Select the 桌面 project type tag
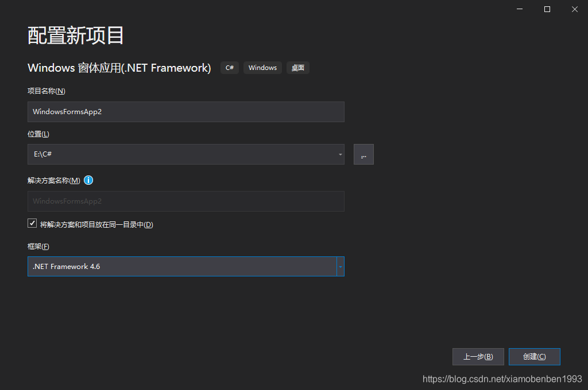This screenshot has height=390, width=588. (297, 67)
